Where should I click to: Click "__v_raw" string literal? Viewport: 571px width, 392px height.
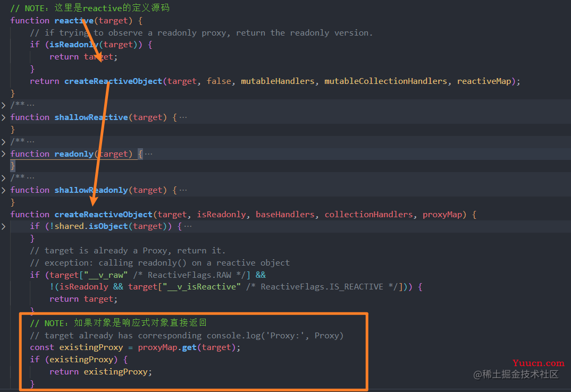coord(106,275)
